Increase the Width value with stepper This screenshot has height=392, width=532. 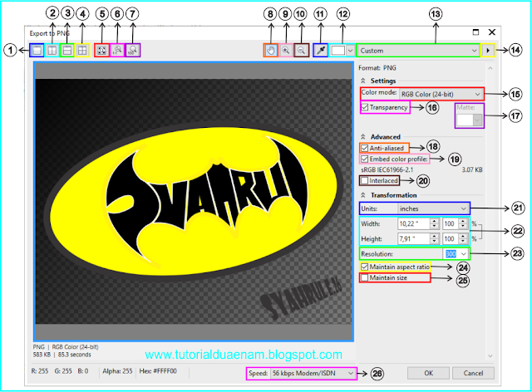coord(435,221)
